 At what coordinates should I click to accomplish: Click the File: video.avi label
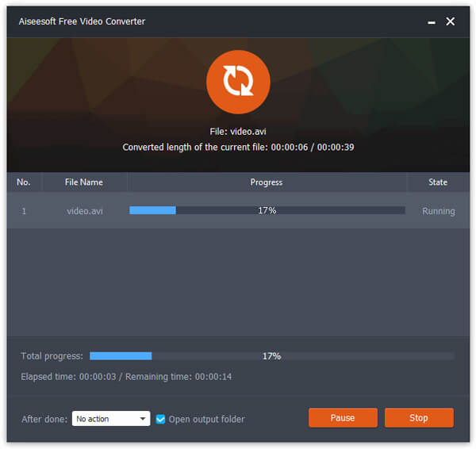238,132
